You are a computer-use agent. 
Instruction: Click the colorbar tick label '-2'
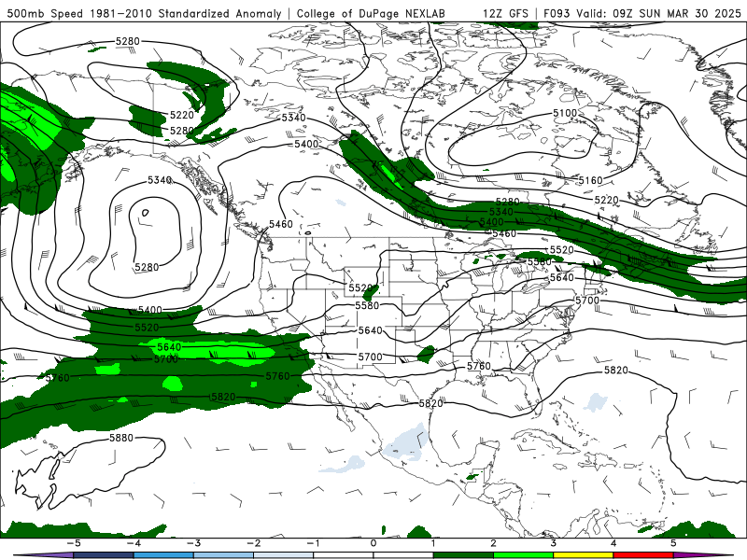pos(253,543)
